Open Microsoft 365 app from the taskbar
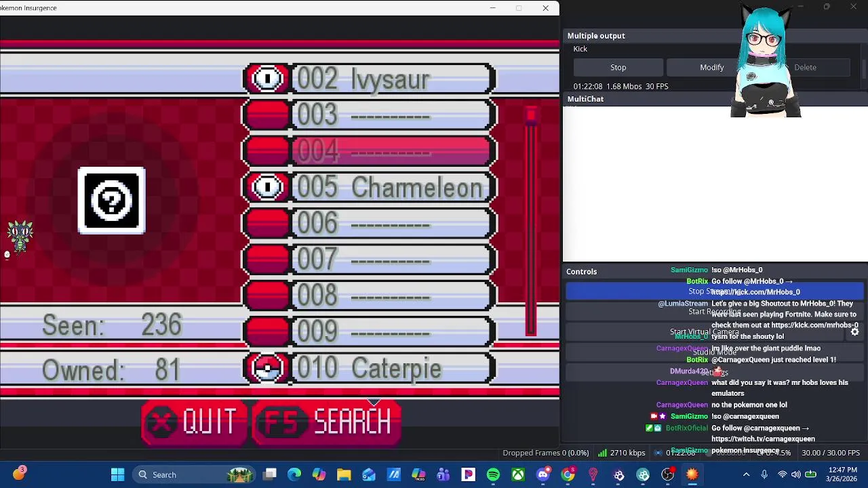The height and width of the screenshot is (488, 868). (418, 474)
